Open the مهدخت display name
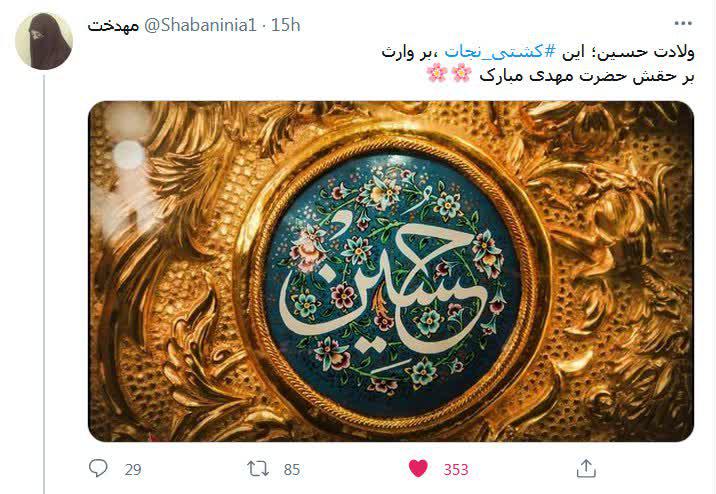716x494 pixels. click(113, 25)
